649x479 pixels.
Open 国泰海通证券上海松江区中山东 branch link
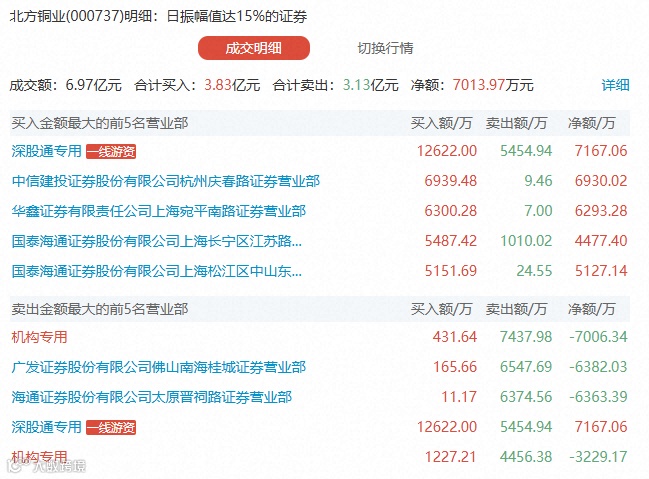tap(156, 271)
